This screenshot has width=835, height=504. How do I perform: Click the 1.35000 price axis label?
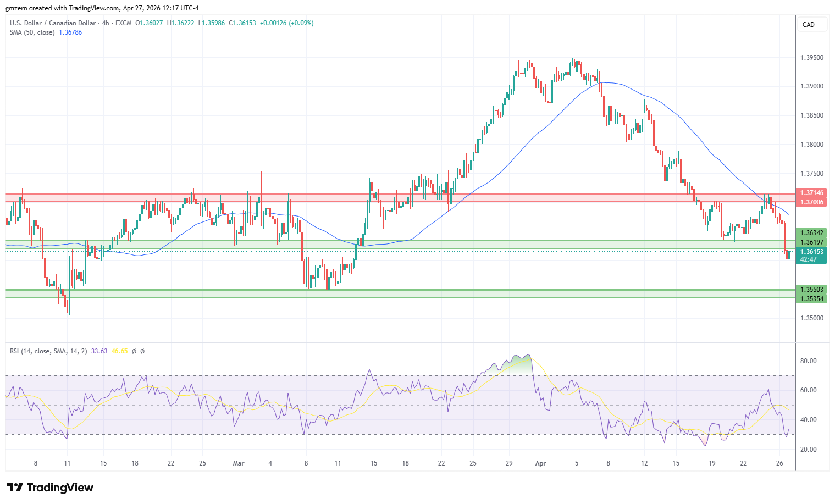812,318
